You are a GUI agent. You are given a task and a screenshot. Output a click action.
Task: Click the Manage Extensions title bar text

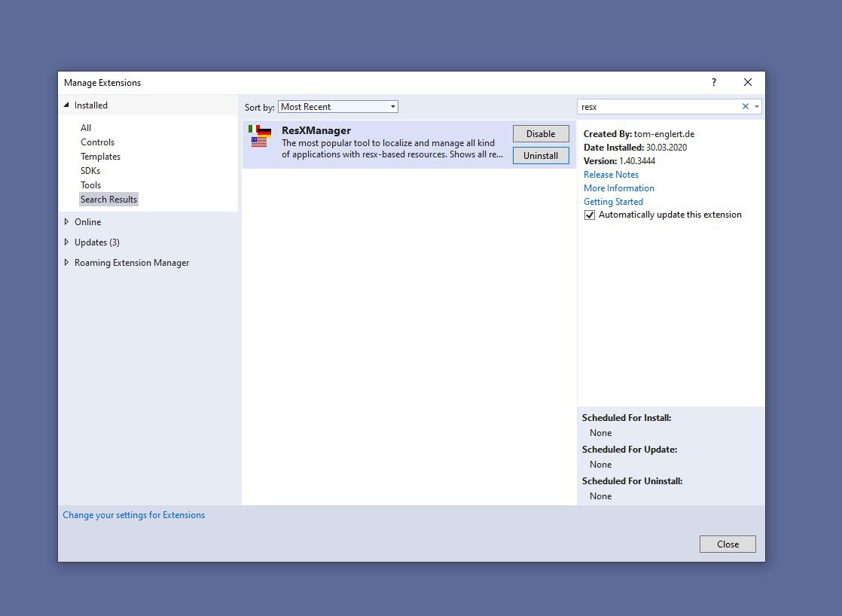point(102,83)
